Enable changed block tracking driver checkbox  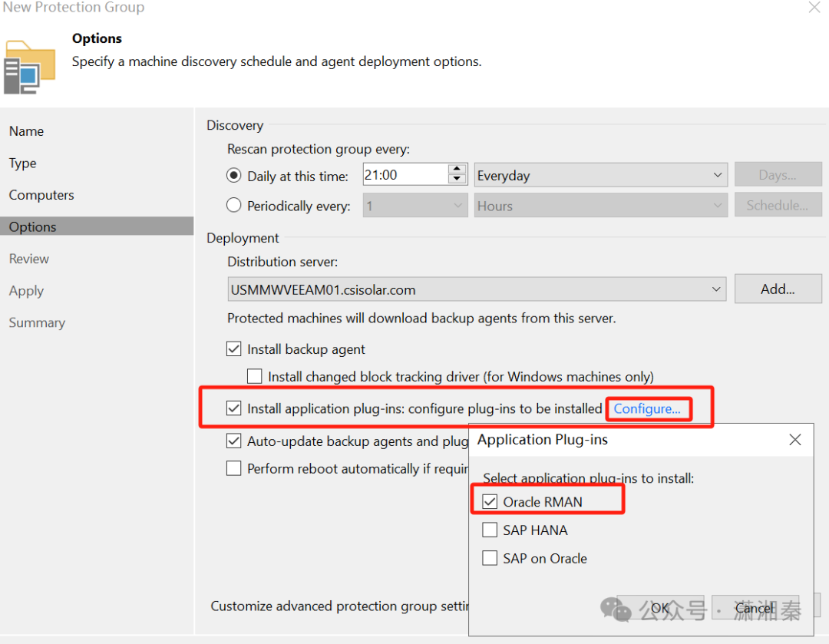coord(254,376)
